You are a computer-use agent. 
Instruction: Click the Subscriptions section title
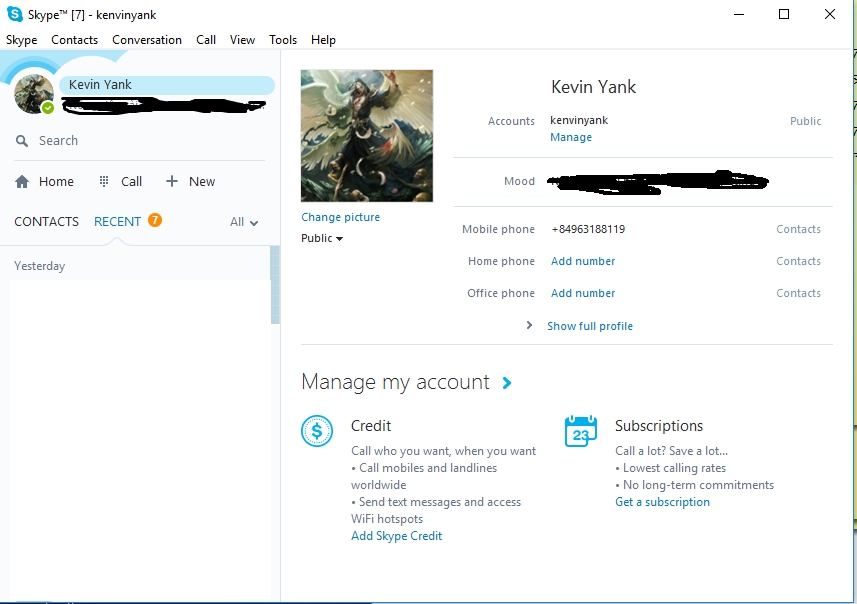coord(659,426)
